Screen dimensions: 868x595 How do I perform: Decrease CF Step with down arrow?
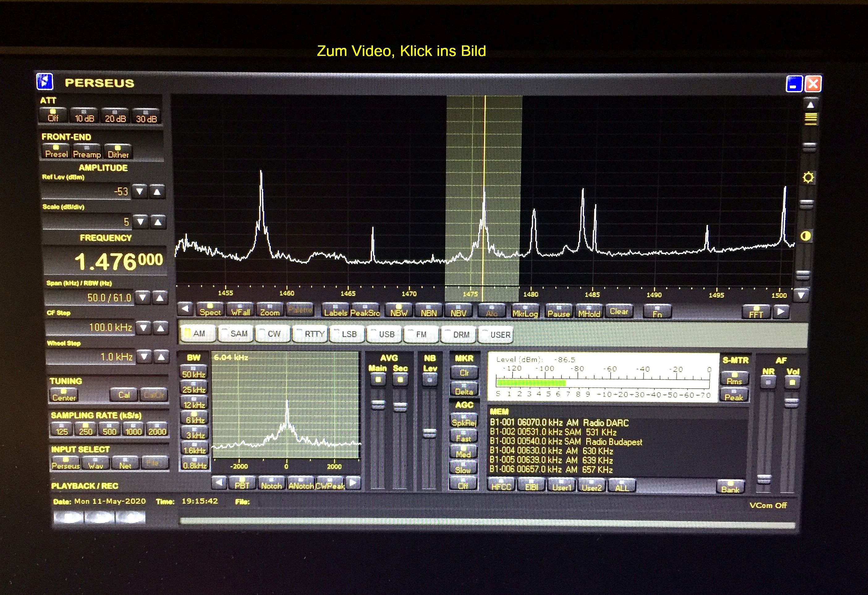(143, 328)
